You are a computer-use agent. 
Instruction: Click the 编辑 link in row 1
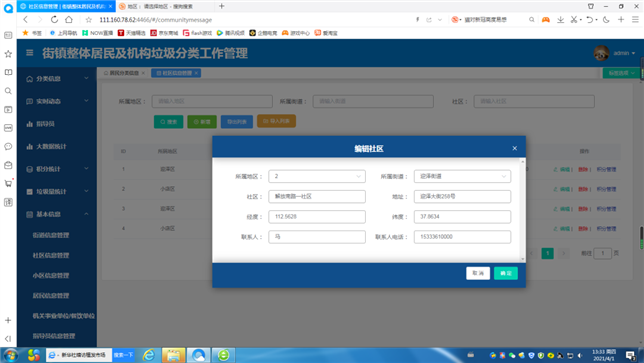[x=562, y=169]
